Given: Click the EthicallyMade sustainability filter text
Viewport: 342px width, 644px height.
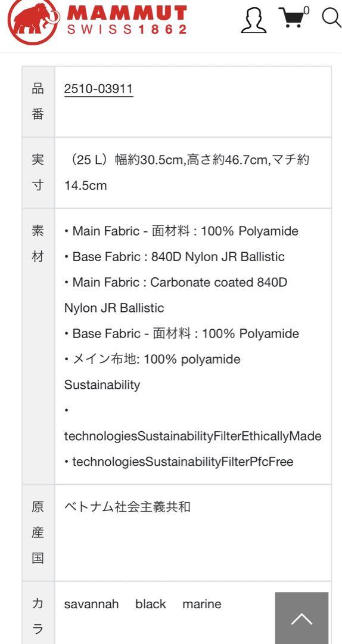Looking at the screenshot, I should click(x=193, y=436).
